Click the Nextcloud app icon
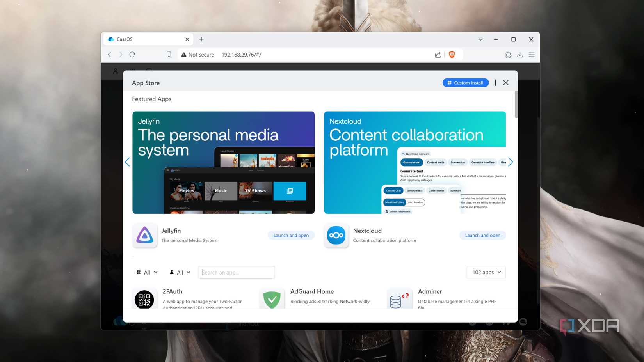 (336, 235)
